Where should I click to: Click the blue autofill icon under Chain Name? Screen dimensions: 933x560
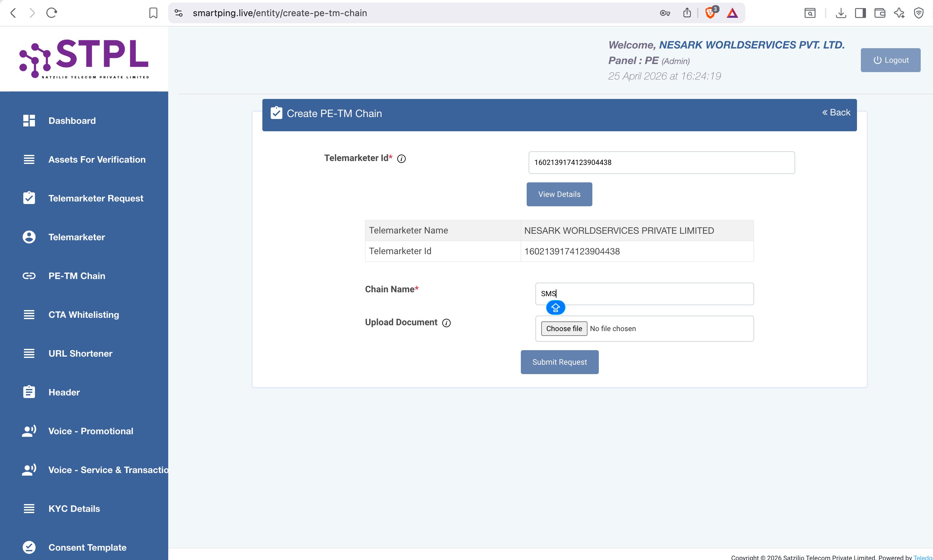555,307
